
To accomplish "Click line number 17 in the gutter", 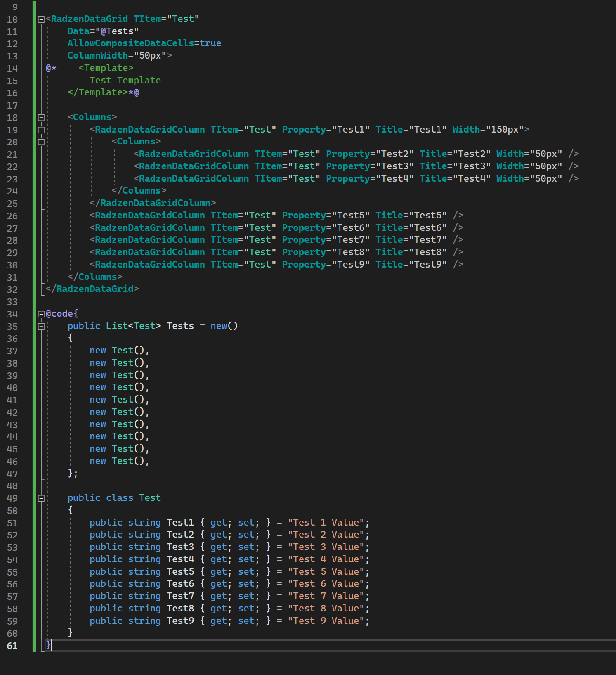I will point(12,106).
